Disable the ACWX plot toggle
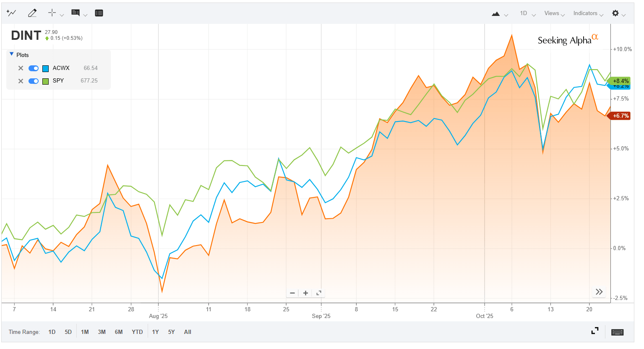 click(x=34, y=68)
